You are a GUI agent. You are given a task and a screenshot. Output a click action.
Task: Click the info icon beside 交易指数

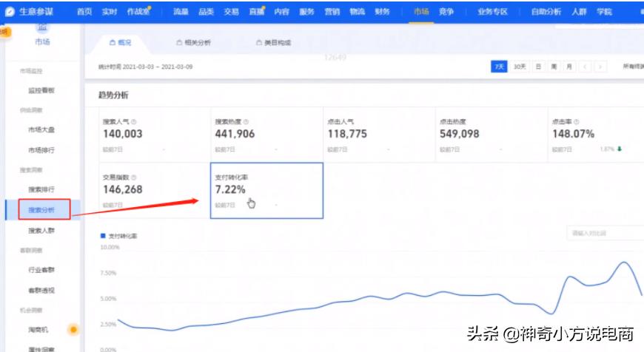(133, 177)
